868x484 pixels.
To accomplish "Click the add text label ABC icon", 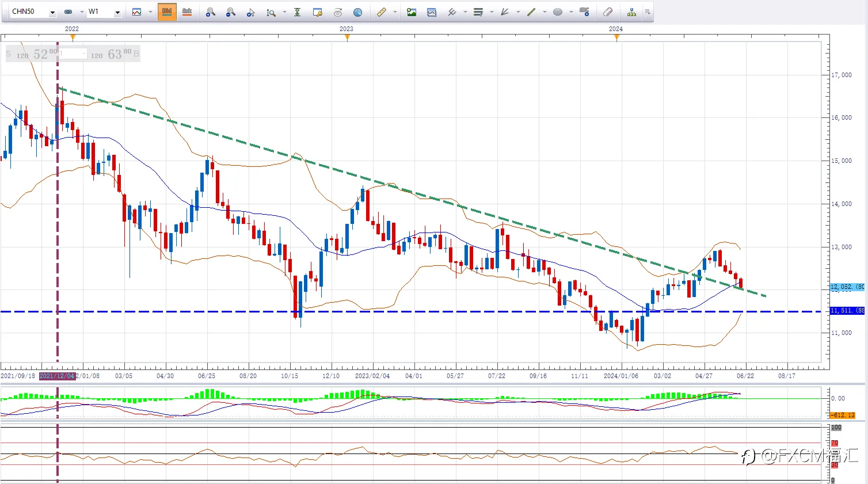I will (x=585, y=12).
